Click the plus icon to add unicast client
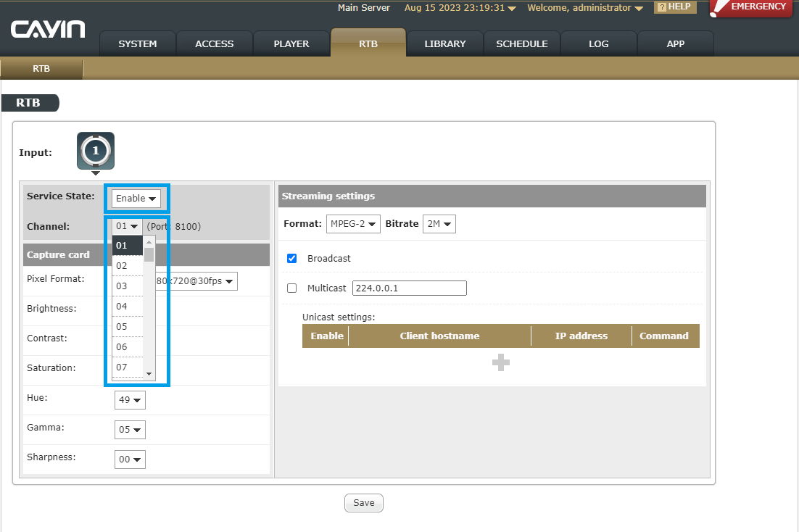Screen dimensions: 799x532 (x=500, y=362)
